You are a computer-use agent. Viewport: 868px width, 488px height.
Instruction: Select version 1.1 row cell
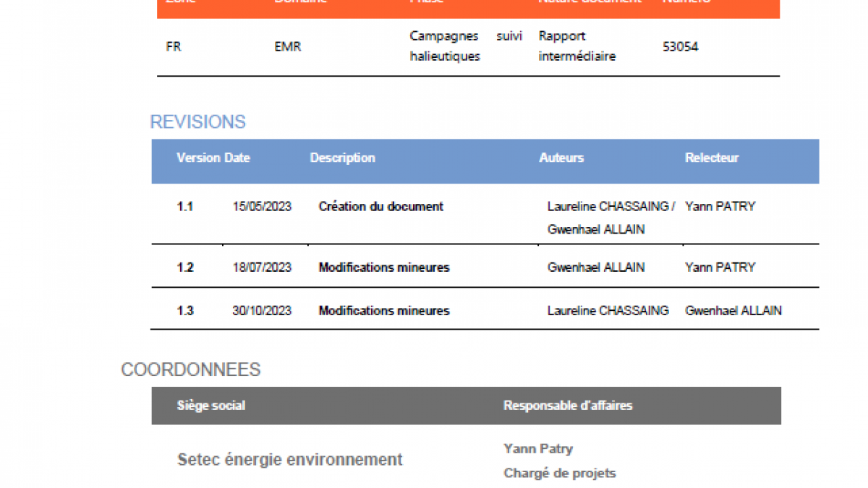pyautogui.click(x=184, y=207)
